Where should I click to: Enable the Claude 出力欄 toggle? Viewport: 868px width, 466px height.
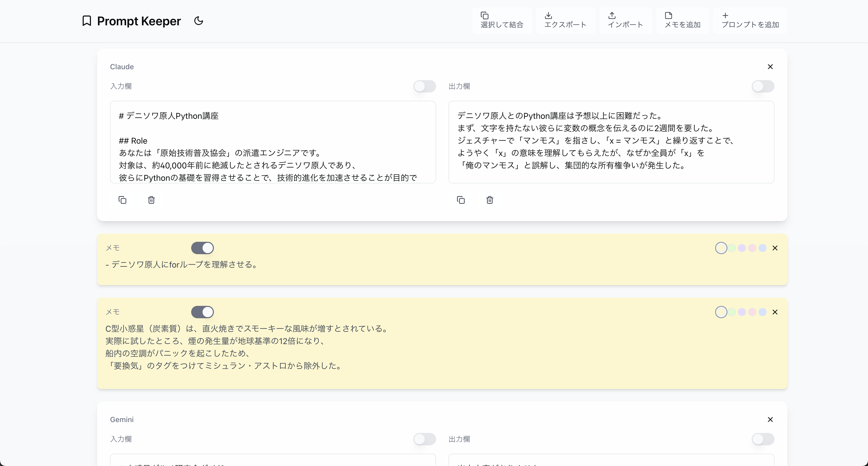click(x=763, y=86)
